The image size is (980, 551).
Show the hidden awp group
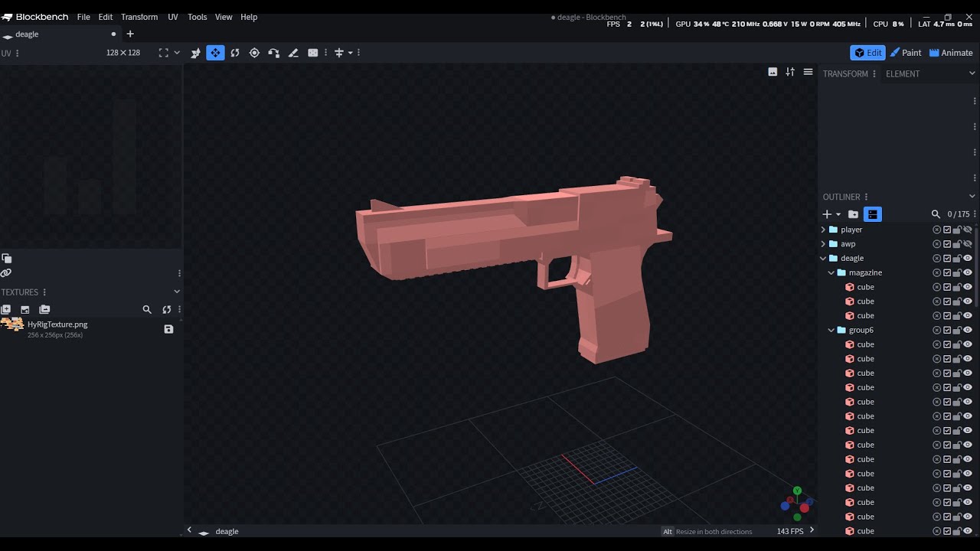(968, 244)
